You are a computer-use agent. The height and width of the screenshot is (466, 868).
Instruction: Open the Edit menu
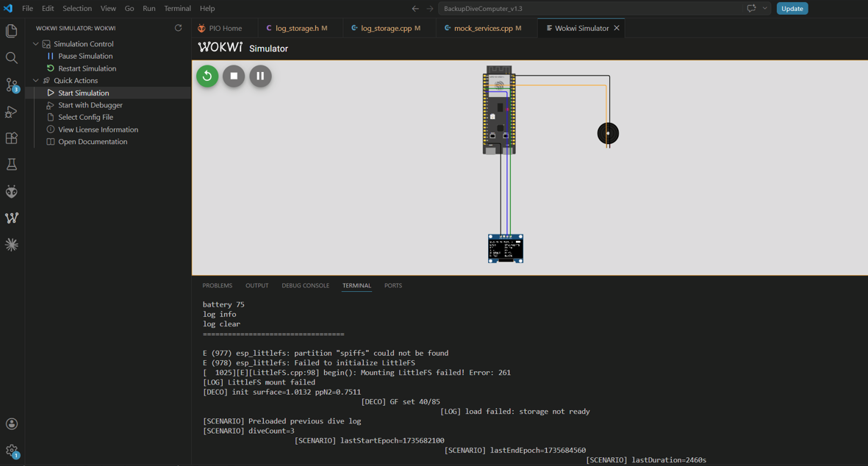48,8
